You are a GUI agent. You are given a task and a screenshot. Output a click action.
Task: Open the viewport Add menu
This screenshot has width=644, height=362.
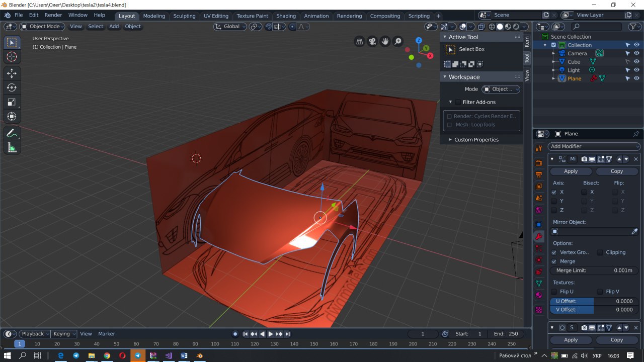[x=114, y=27]
